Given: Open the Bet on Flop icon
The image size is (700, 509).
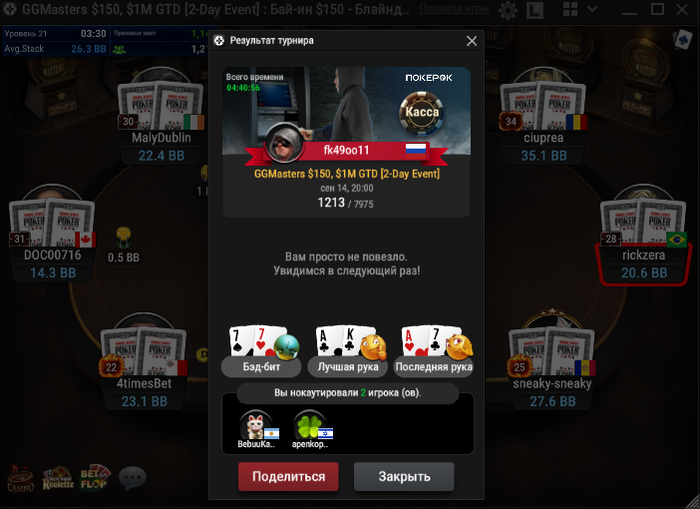Looking at the screenshot, I should [x=95, y=477].
